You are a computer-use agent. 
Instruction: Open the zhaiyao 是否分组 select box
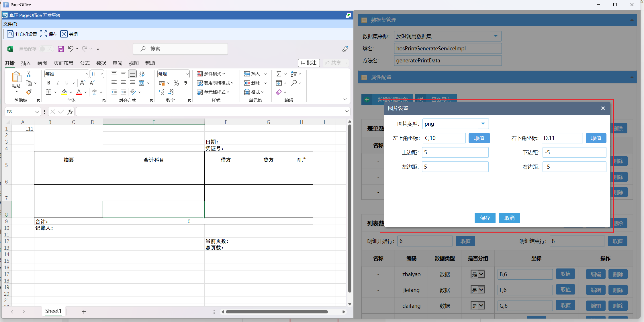[478, 274]
